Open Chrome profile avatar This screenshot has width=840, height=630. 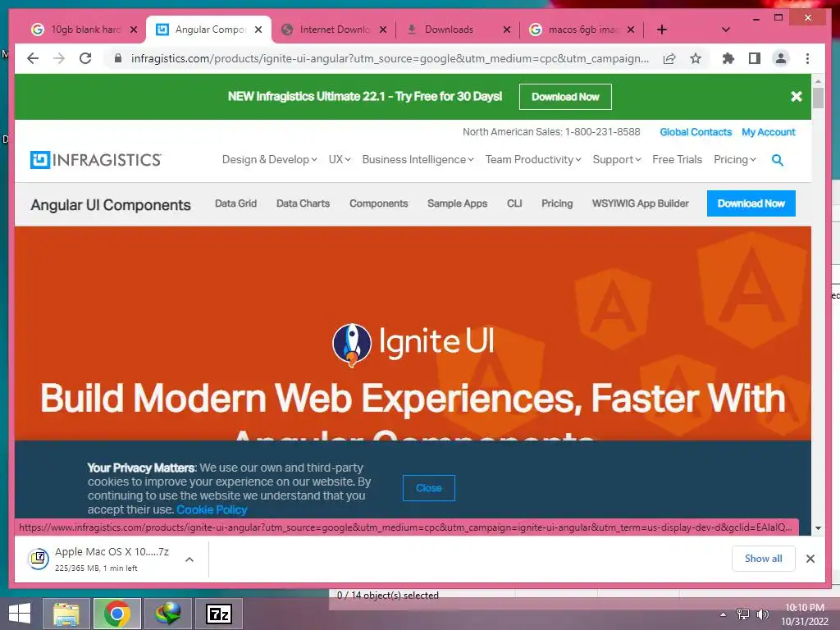781,58
